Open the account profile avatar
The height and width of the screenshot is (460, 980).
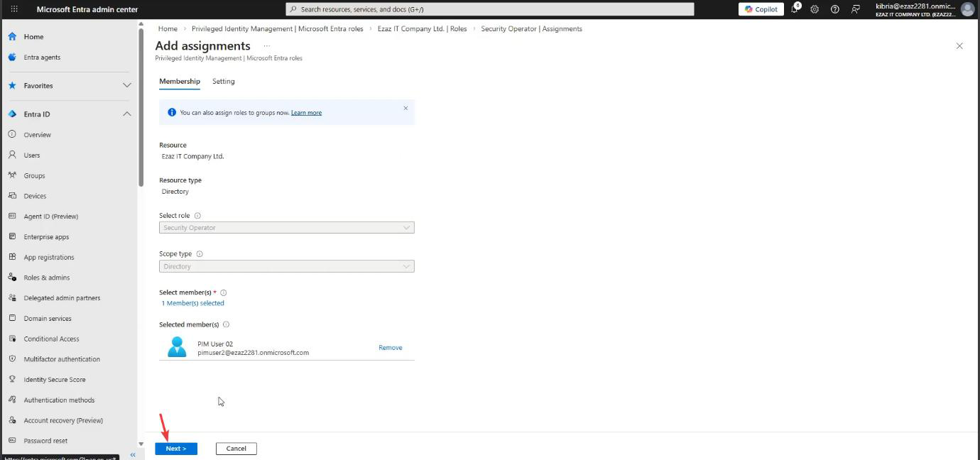tap(967, 9)
